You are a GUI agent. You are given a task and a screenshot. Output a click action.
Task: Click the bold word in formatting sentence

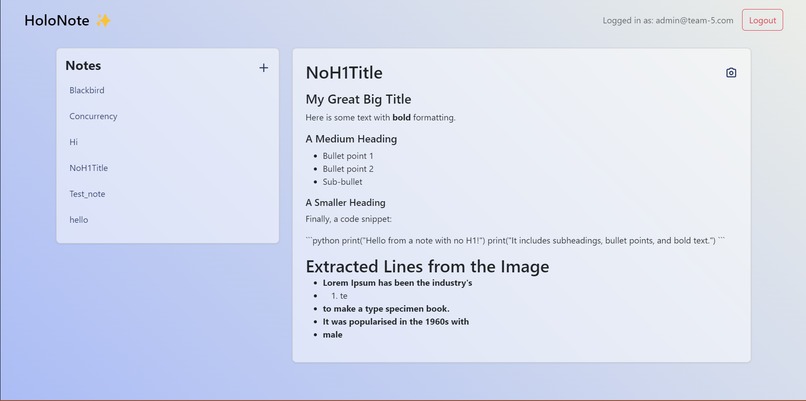point(401,118)
